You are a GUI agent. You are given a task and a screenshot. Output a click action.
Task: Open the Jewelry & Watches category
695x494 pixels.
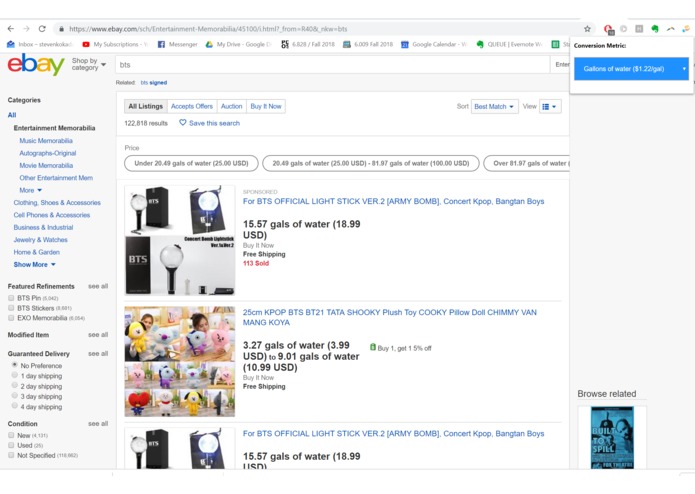click(41, 240)
